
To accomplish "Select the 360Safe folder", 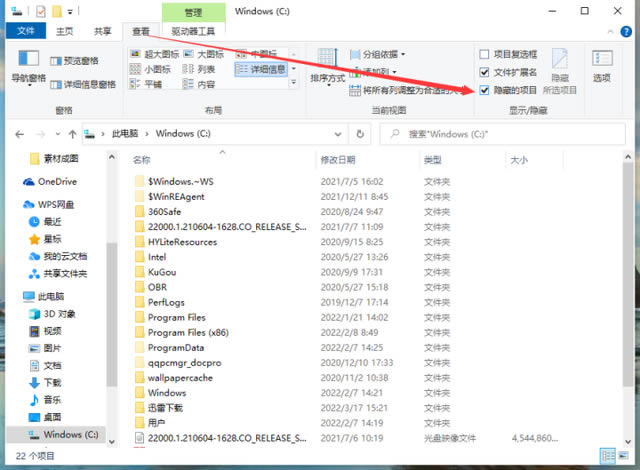I will [158, 212].
